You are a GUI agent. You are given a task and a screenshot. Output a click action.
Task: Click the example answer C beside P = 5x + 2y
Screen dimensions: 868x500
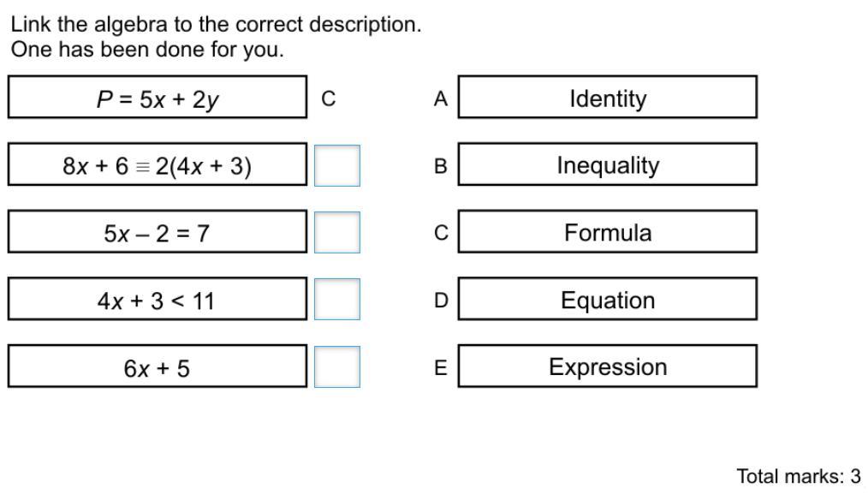tap(328, 99)
